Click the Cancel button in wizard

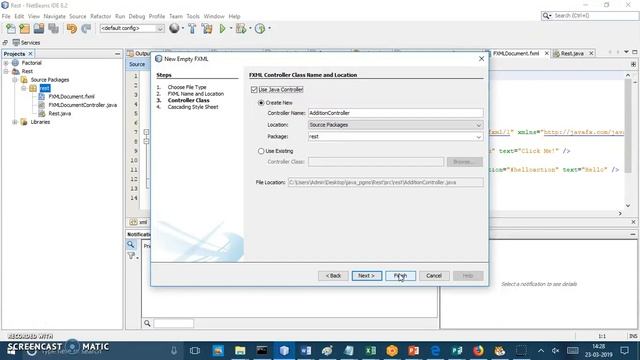click(x=434, y=276)
